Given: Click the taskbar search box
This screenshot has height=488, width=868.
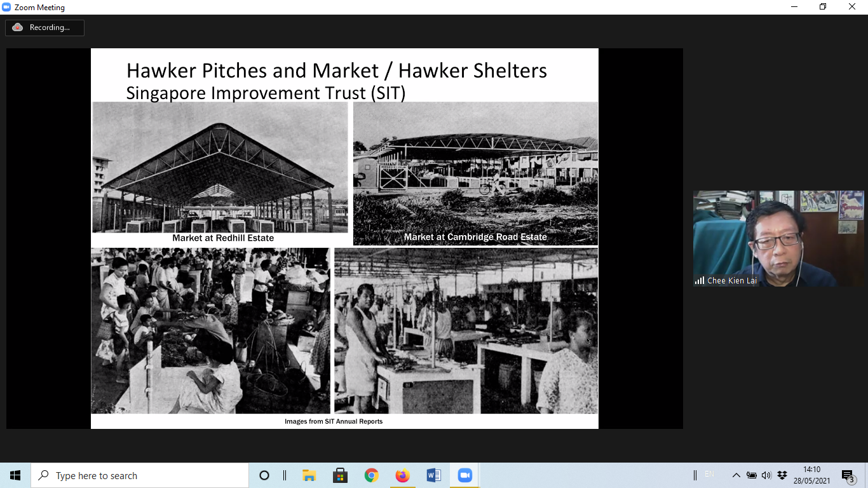Looking at the screenshot, I should click(x=140, y=475).
